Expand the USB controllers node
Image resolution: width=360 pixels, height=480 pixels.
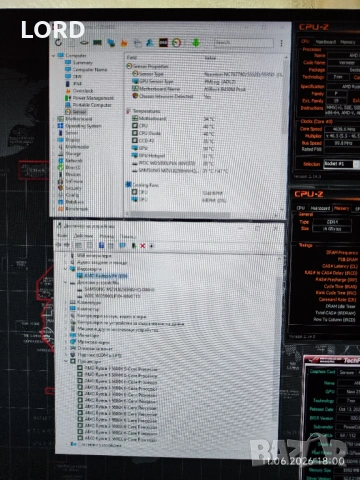(66, 256)
